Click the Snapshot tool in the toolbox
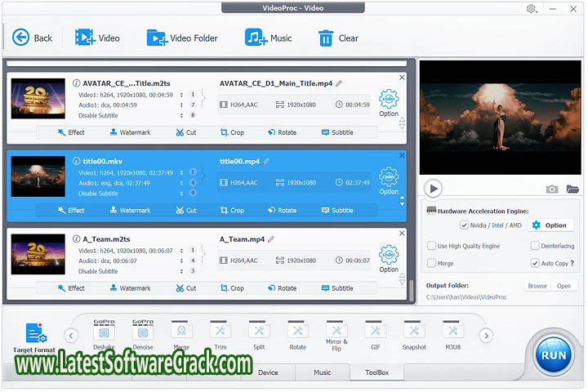Viewport: 588px width, 392px height. tap(413, 335)
